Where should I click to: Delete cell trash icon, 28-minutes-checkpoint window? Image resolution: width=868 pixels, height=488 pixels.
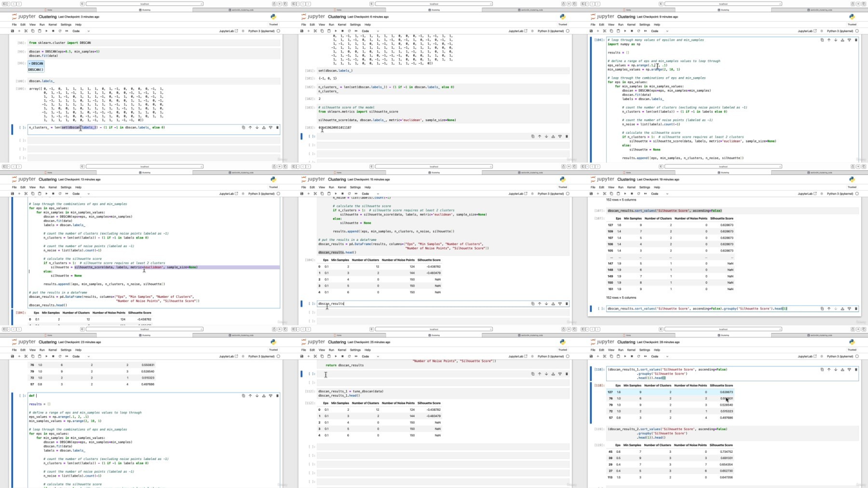856,370
